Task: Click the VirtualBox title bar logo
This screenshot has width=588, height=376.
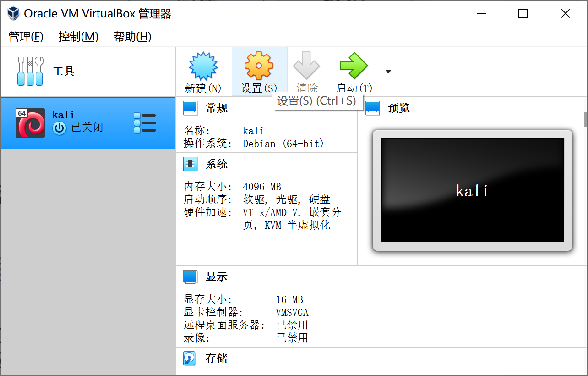Action: click(x=14, y=13)
